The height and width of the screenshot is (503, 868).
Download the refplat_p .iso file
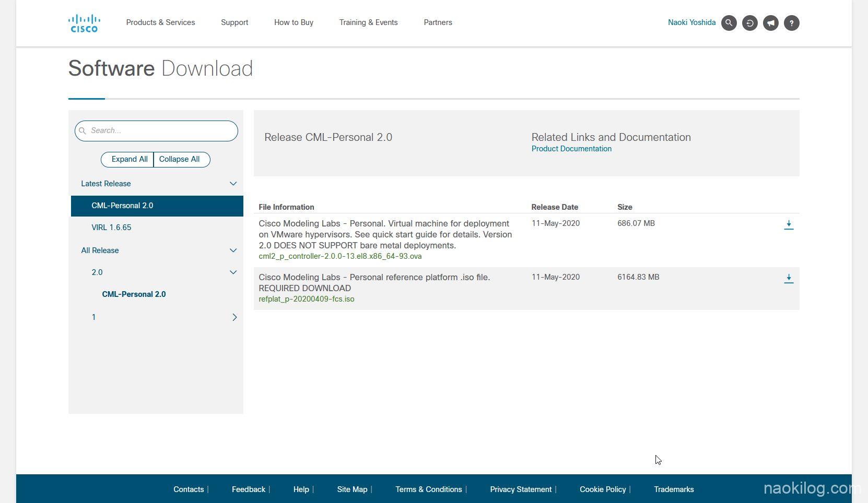[789, 279]
